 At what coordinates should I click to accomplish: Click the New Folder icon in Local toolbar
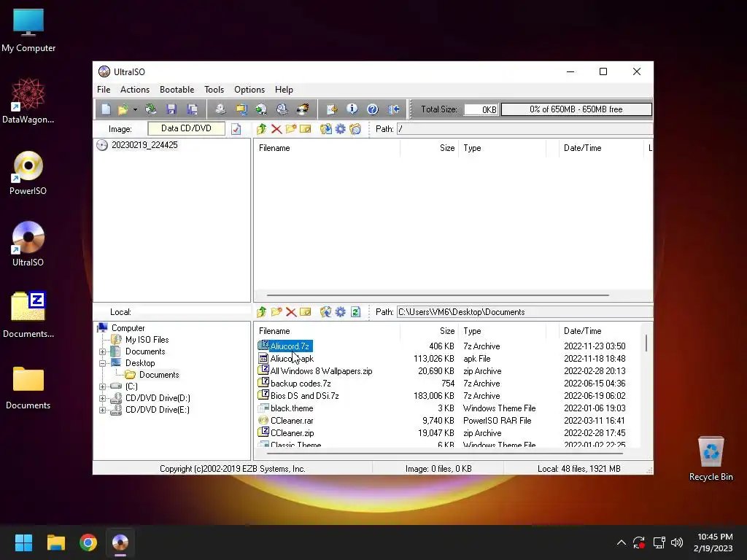[276, 312]
